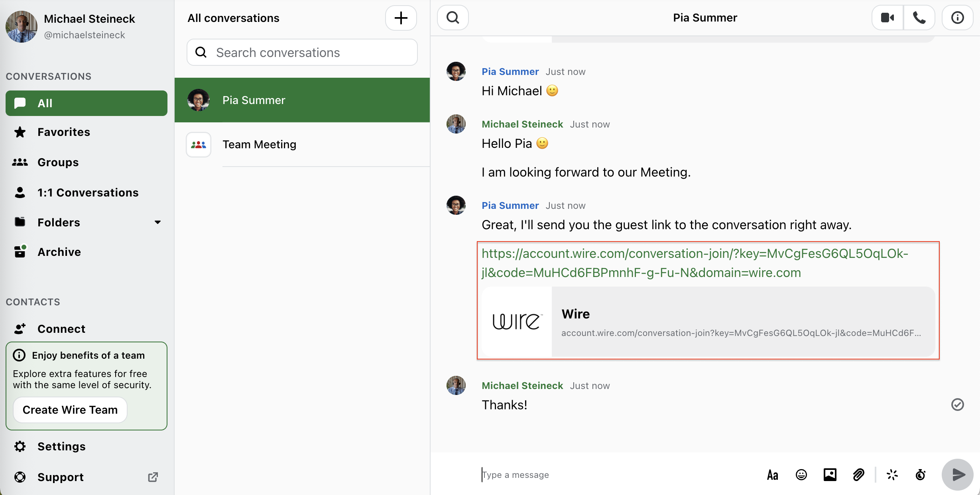The width and height of the screenshot is (980, 495).
Task: Click the Wire logo link preview thumbnail
Action: [517, 321]
